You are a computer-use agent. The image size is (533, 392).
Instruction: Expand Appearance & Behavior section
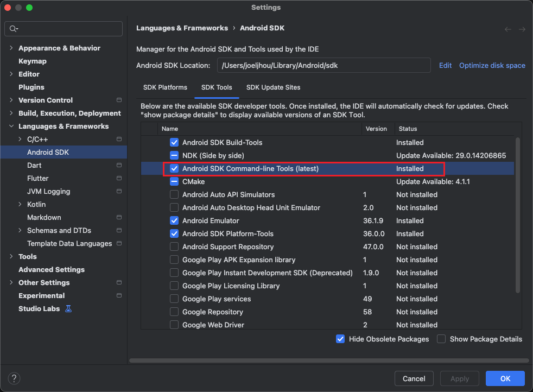tap(11, 48)
